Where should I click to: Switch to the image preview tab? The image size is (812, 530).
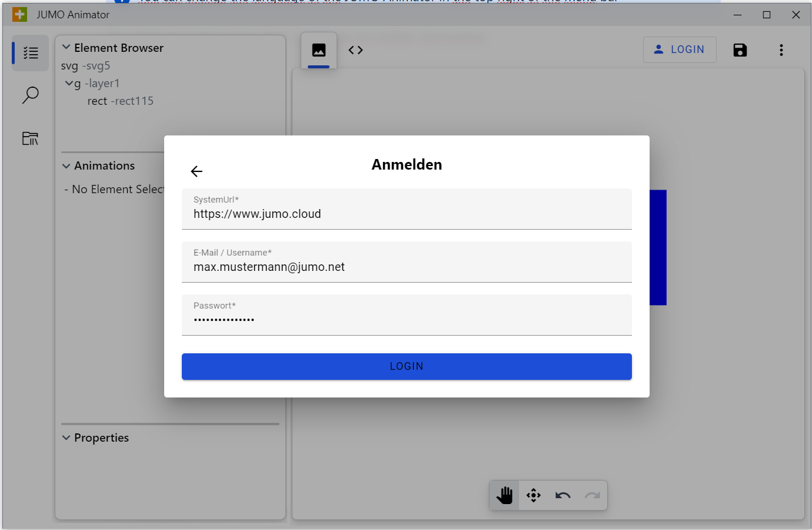[x=319, y=50]
